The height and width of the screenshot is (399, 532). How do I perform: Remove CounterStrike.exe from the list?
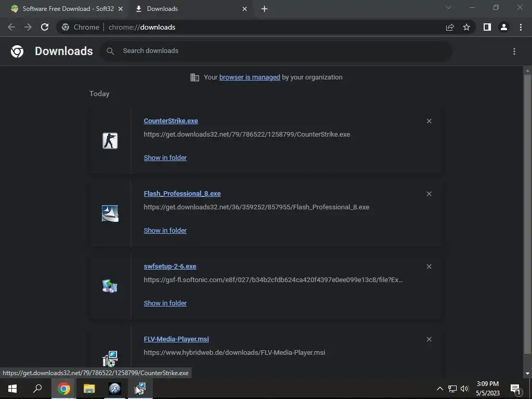[429, 121]
